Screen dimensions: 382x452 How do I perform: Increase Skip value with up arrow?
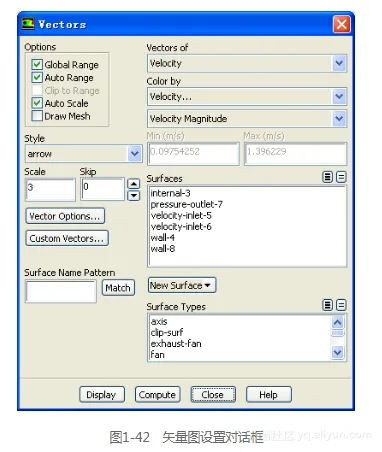click(x=134, y=184)
